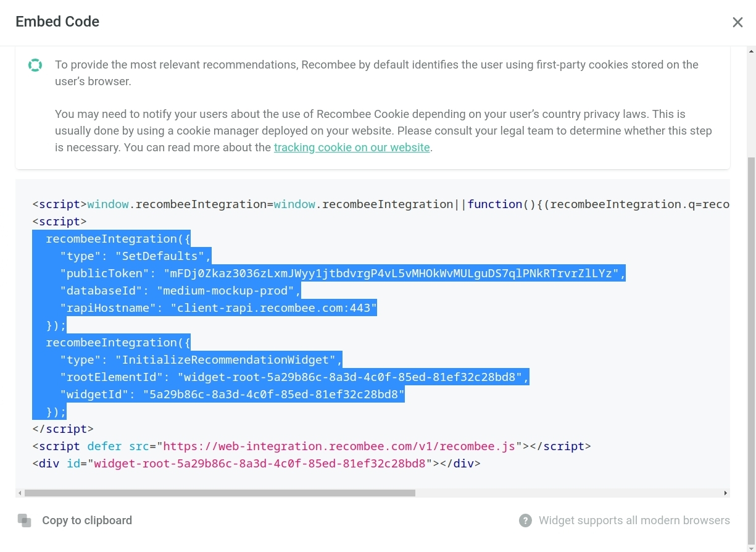The height and width of the screenshot is (552, 756).
Task: Click the Copy to clipboard label
Action: click(x=87, y=521)
